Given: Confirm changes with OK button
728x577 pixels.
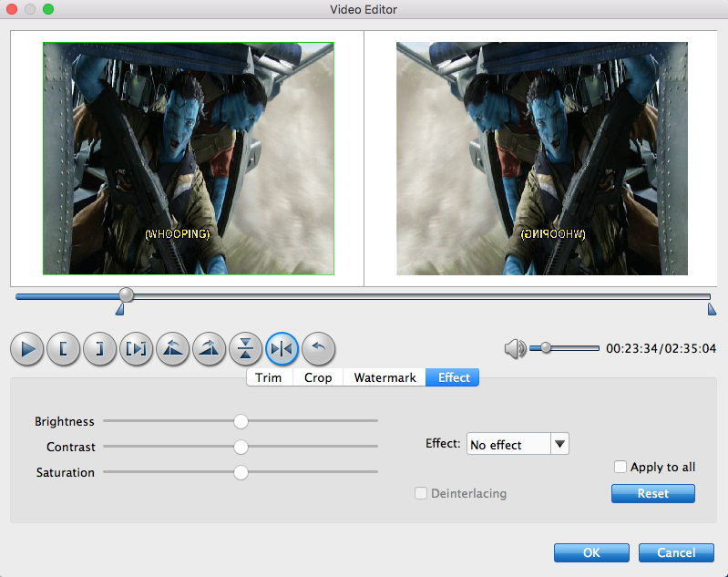Looking at the screenshot, I should click(591, 552).
